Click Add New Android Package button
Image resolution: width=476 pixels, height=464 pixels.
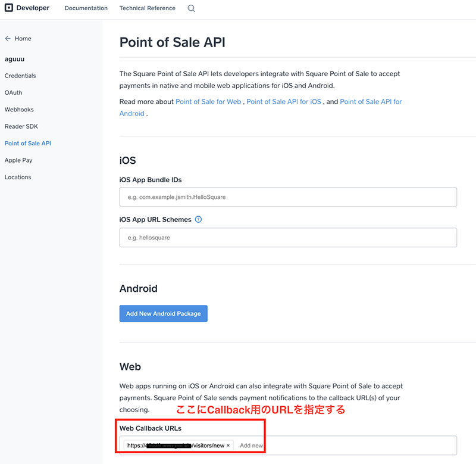tap(163, 313)
